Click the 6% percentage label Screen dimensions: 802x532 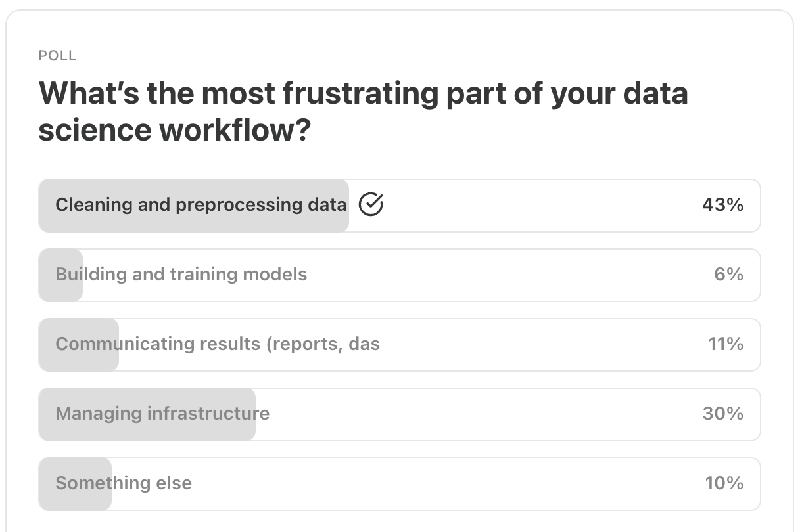click(x=727, y=275)
